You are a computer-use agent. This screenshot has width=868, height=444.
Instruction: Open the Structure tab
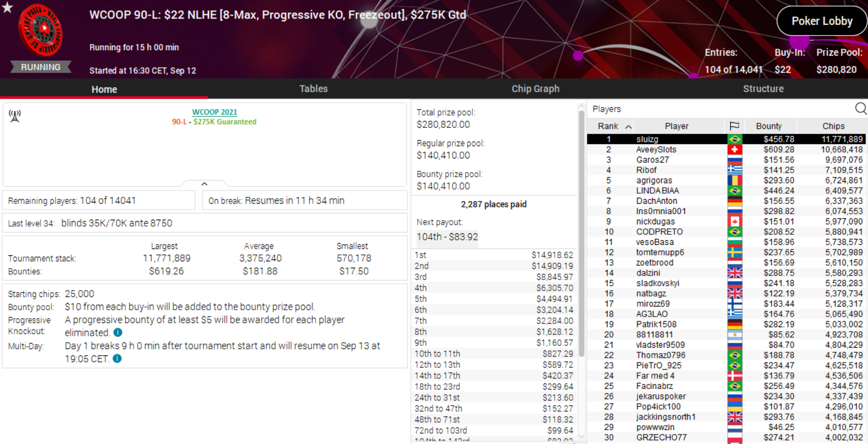point(763,89)
